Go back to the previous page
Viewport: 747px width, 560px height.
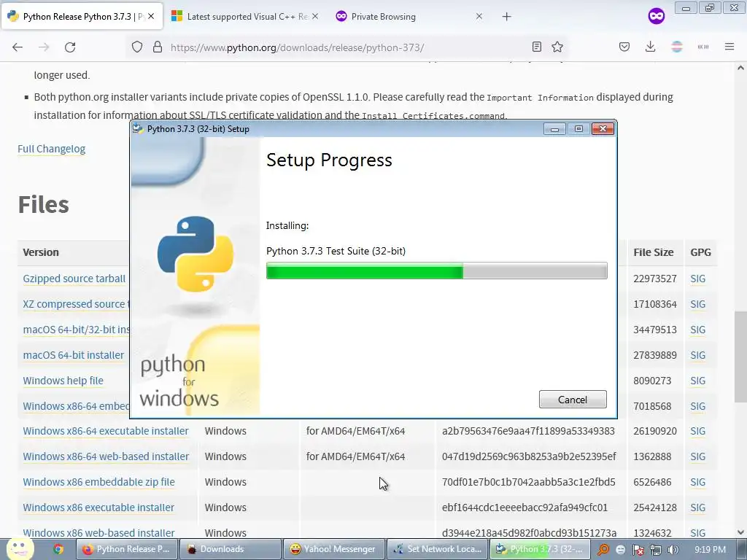[18, 47]
